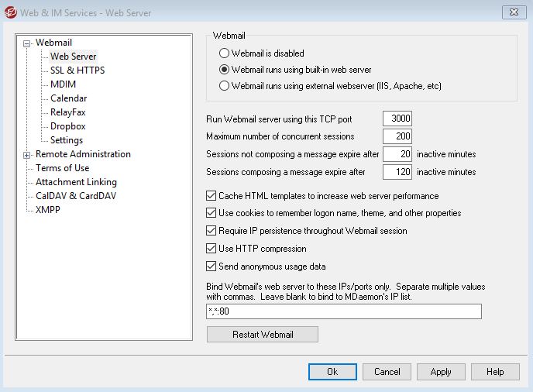Close the Web & IM Services dialog
The height and width of the screenshot is (392, 533).
pos(514,12)
